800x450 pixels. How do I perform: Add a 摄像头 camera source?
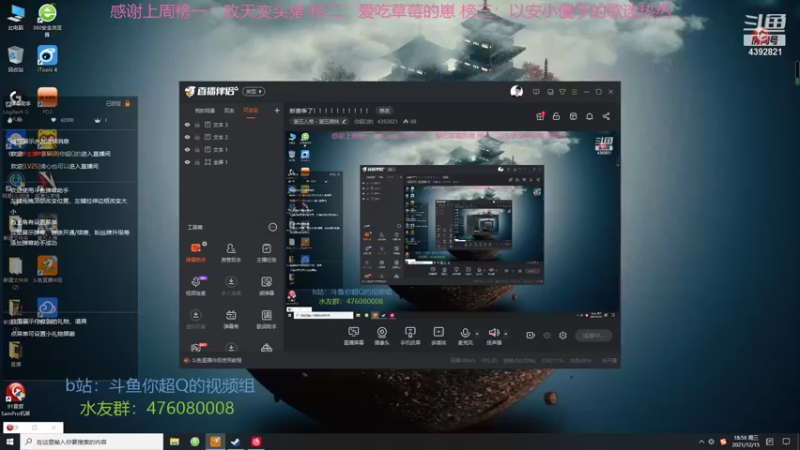tap(382, 336)
